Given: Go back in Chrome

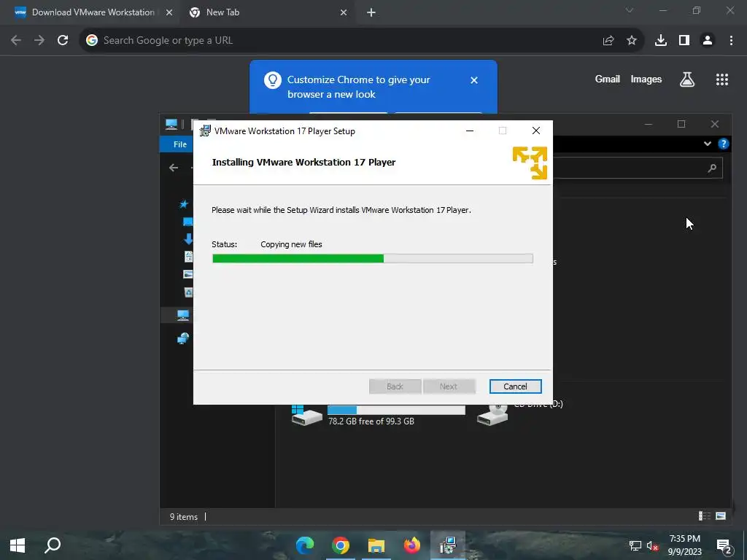Looking at the screenshot, I should pyautogui.click(x=16, y=41).
